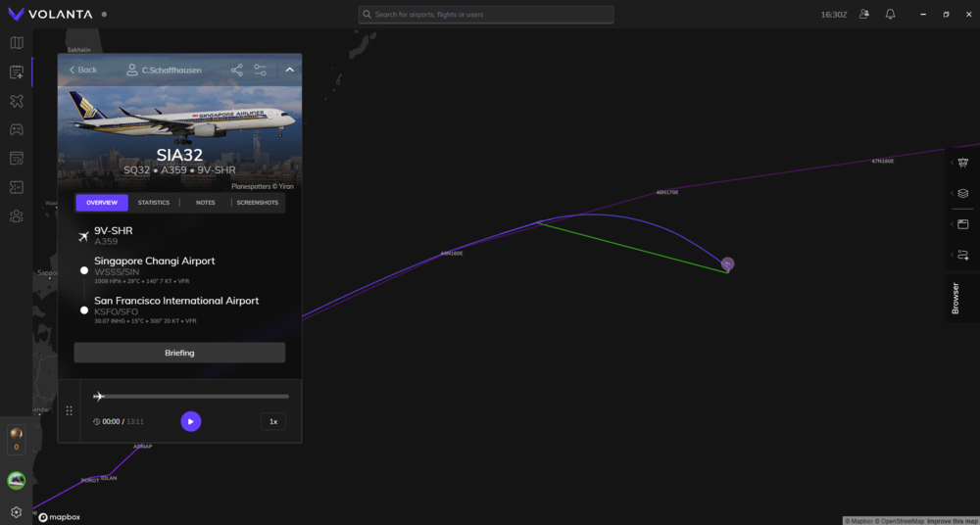Share this SIA32 flight
Screen dimensions: 980x525
click(x=237, y=70)
